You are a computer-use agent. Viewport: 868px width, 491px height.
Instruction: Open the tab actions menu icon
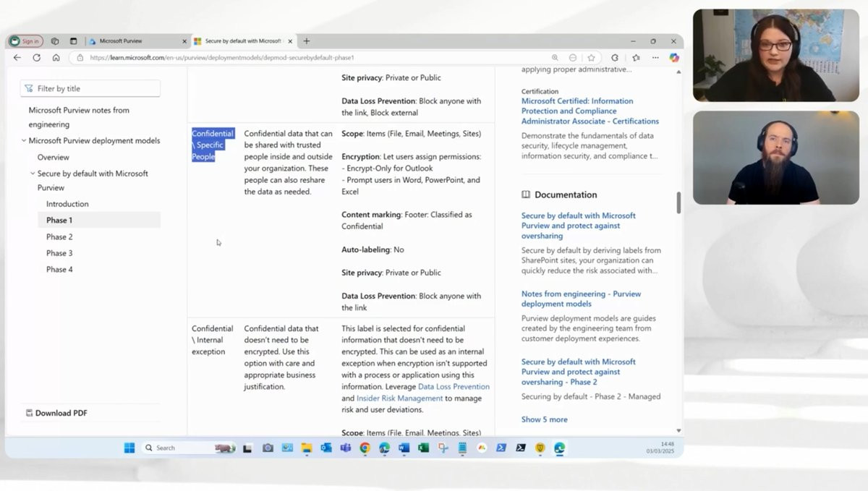(73, 41)
